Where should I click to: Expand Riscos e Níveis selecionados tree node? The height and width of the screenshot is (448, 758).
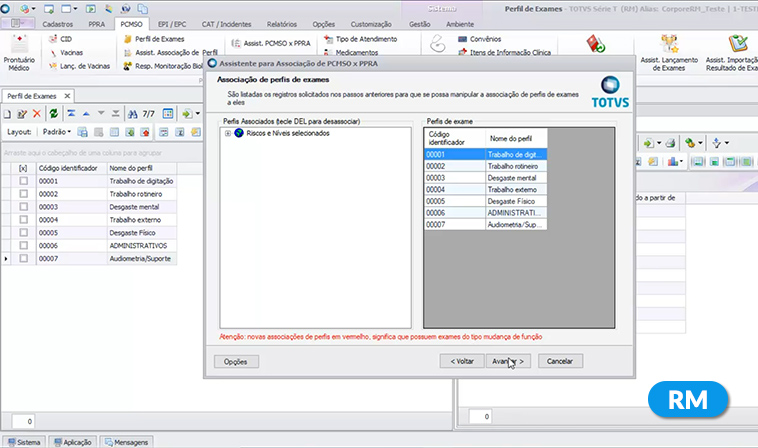point(228,133)
